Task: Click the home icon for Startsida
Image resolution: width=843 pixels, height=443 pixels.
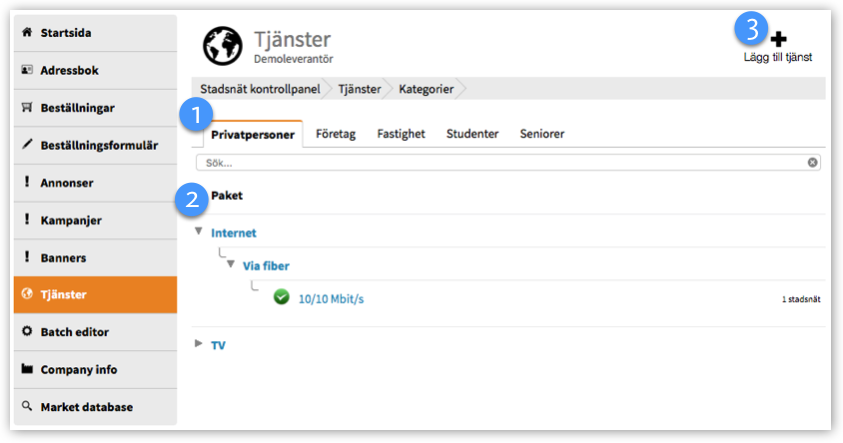Action: (27, 33)
